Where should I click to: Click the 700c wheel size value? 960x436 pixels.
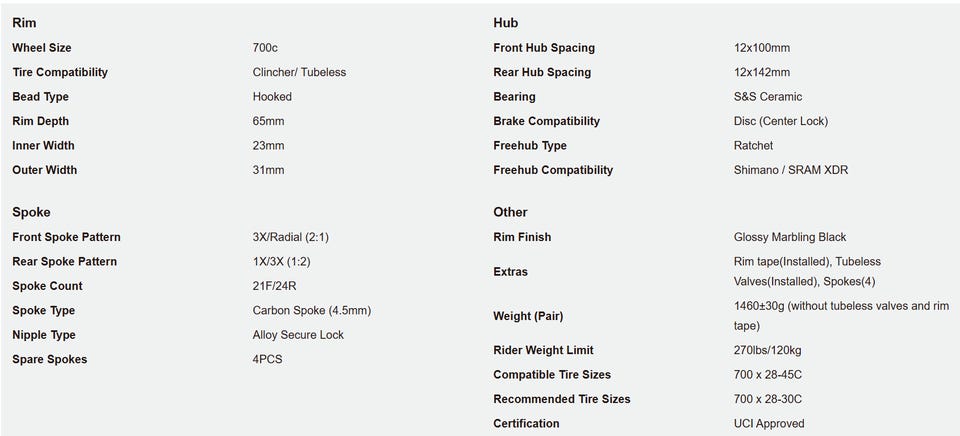click(265, 48)
